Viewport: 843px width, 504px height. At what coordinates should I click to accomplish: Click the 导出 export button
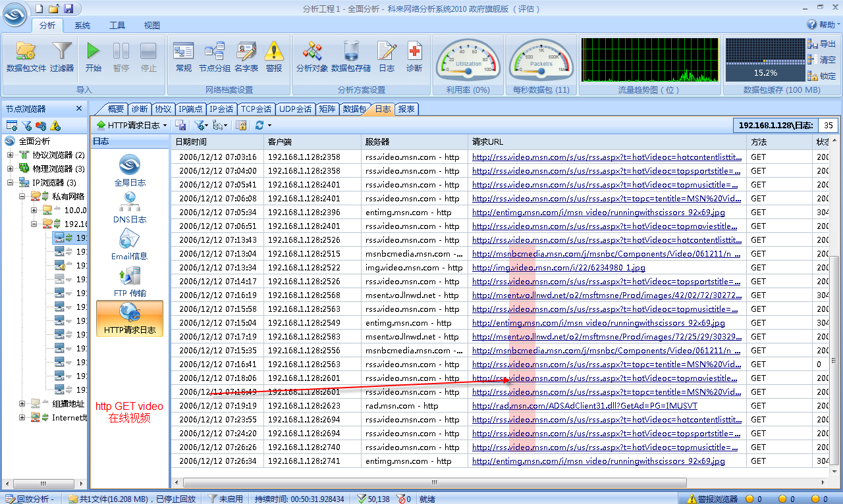coord(821,44)
